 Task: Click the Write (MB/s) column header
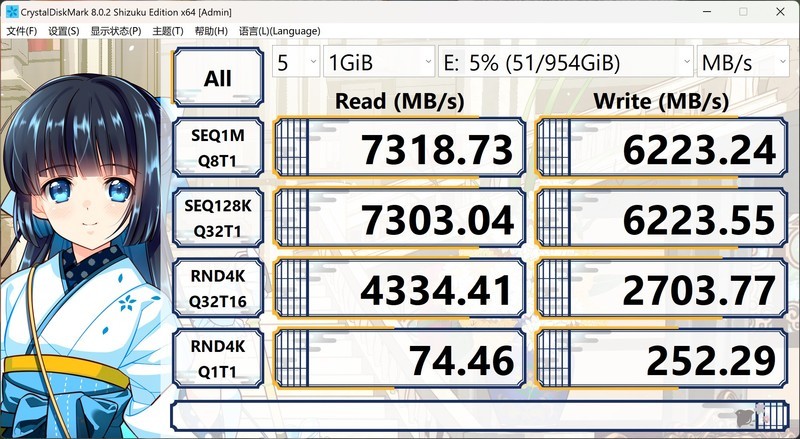(x=661, y=101)
